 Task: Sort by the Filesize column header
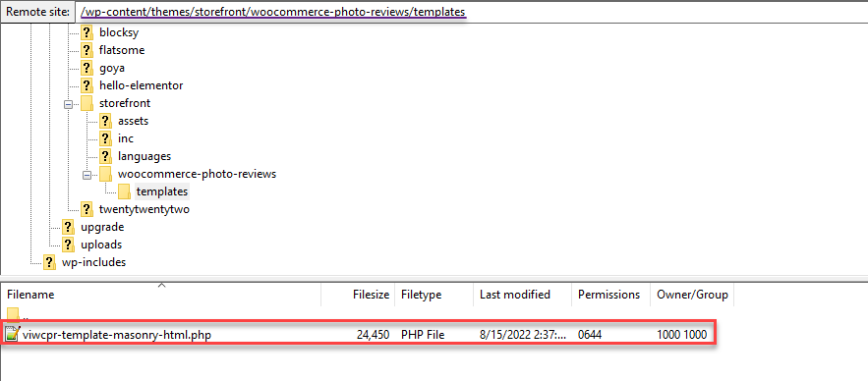pos(359,295)
